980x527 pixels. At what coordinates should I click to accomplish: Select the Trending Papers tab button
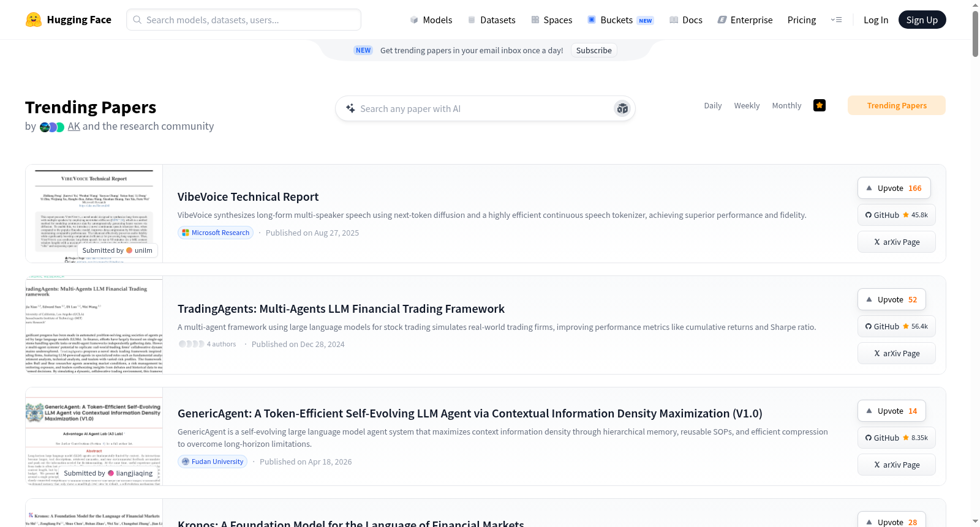pos(897,105)
